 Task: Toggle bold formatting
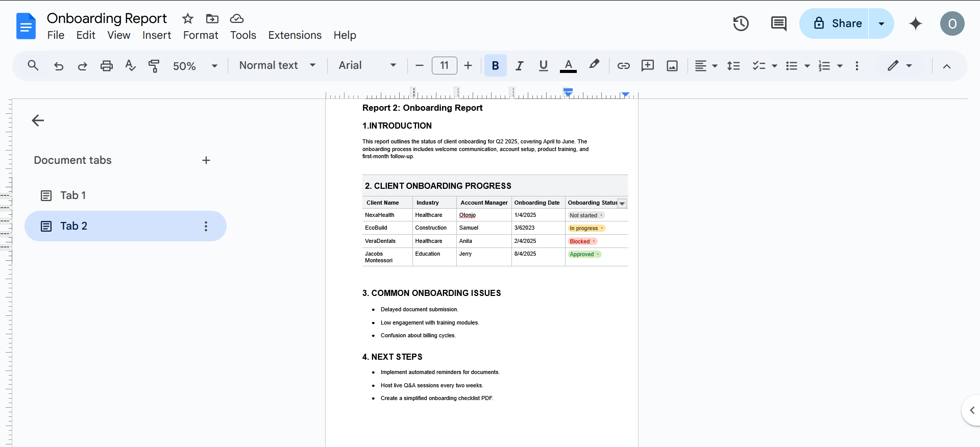(495, 65)
